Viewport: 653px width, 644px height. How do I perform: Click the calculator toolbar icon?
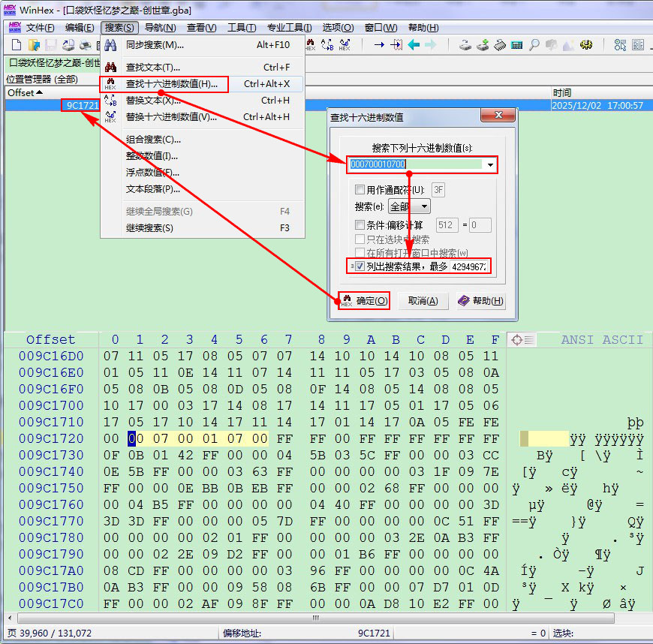517,44
